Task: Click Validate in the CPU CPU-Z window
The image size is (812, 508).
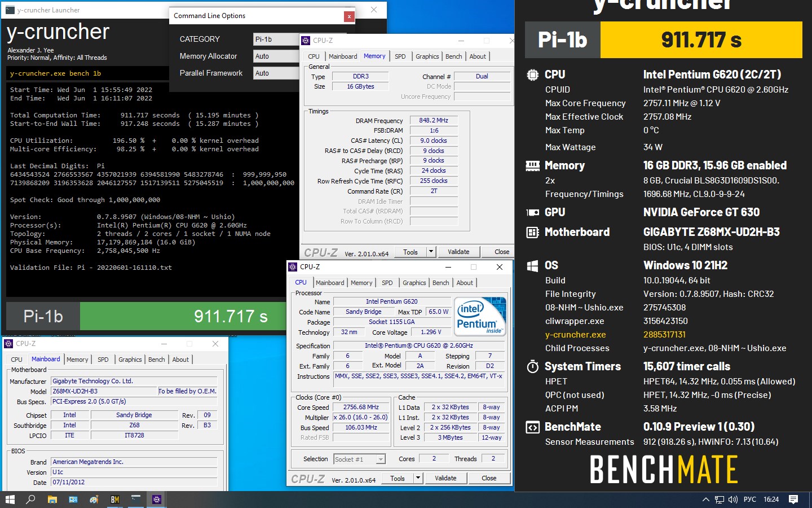Action: [x=445, y=478]
